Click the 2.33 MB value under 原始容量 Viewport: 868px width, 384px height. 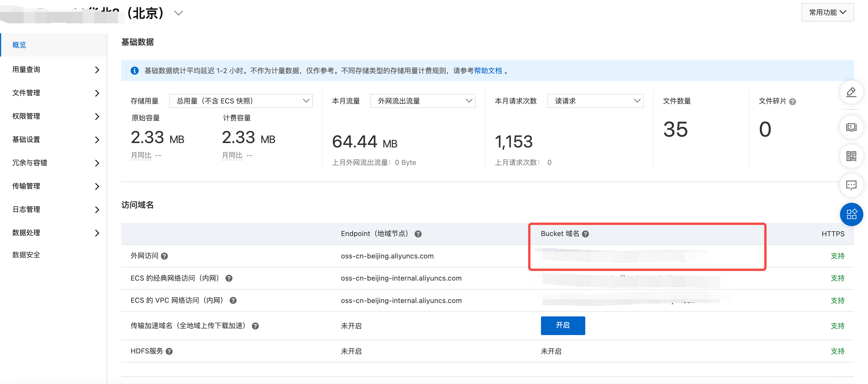point(157,138)
